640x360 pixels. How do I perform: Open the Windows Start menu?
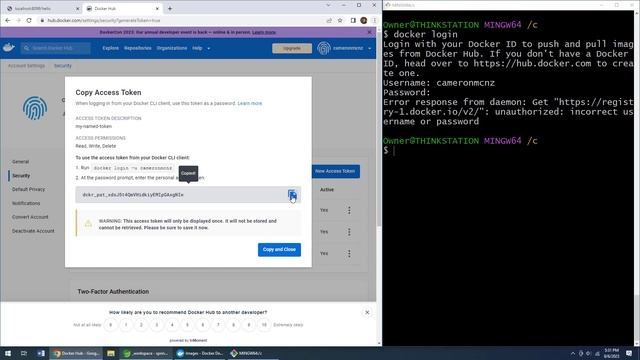pyautogui.click(x=7, y=353)
